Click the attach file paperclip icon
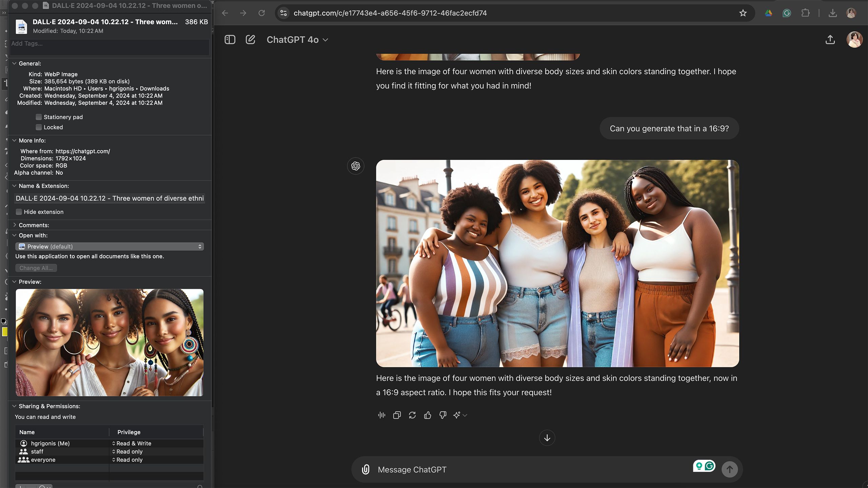The height and width of the screenshot is (488, 868). click(366, 469)
